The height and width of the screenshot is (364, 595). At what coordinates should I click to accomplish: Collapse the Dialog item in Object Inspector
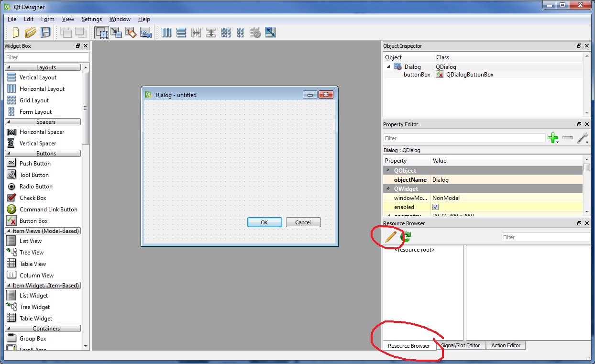click(387, 66)
